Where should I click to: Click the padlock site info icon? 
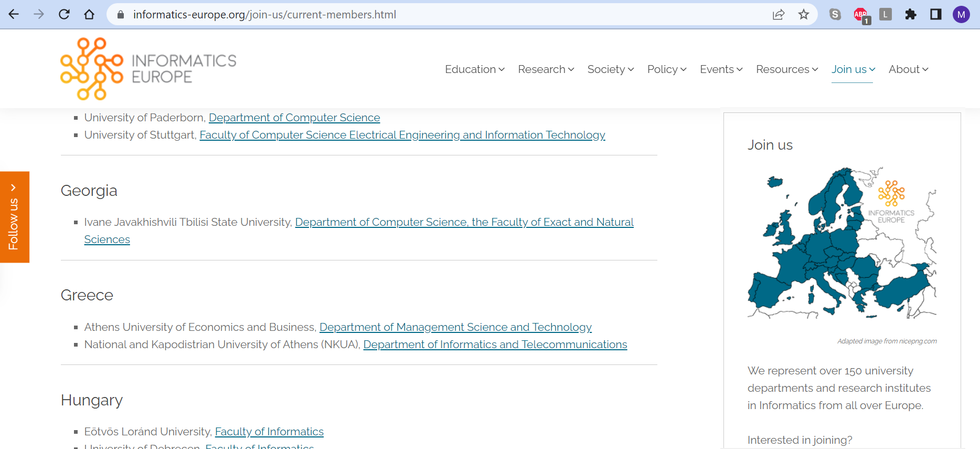pyautogui.click(x=121, y=15)
